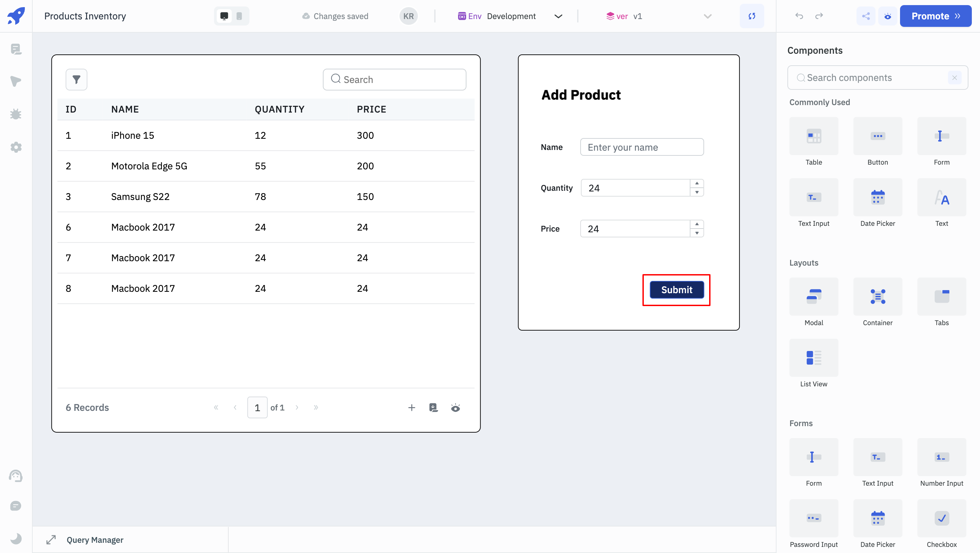This screenshot has height=553, width=980.
Task: Click the settings gear icon sidebar
Action: (x=16, y=147)
